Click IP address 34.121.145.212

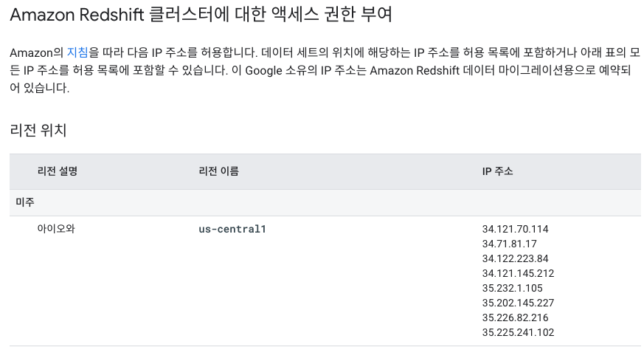pyautogui.click(x=518, y=273)
